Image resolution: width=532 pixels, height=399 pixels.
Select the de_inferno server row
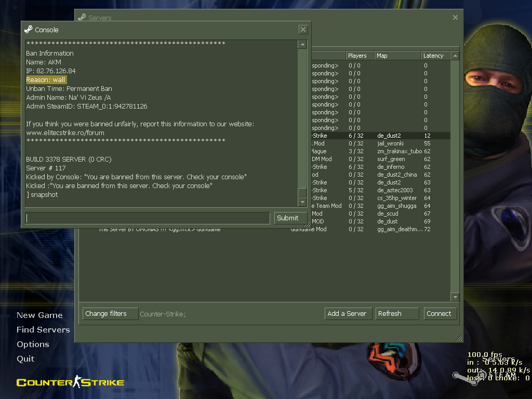(x=381, y=167)
